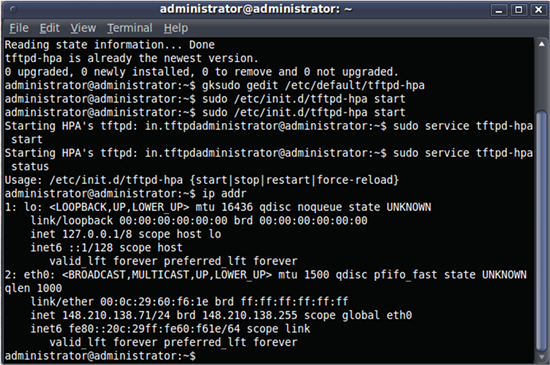Open the View menu
The width and height of the screenshot is (550, 365).
[x=83, y=28]
